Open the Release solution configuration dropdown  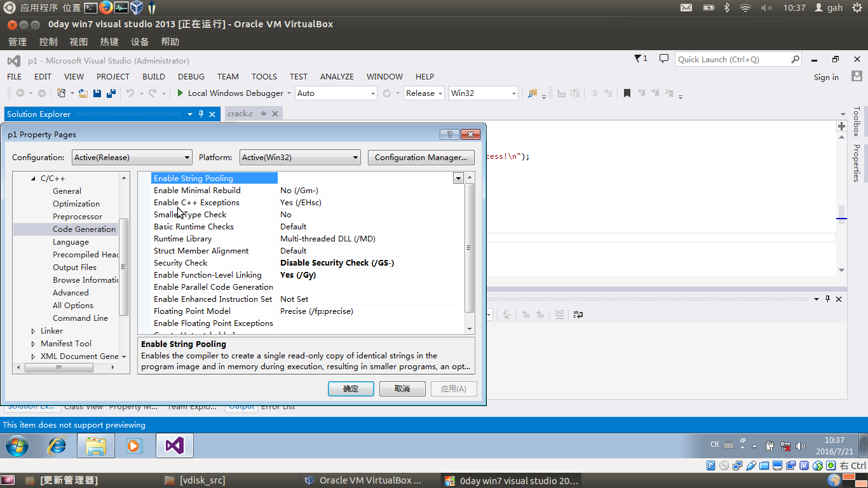424,93
